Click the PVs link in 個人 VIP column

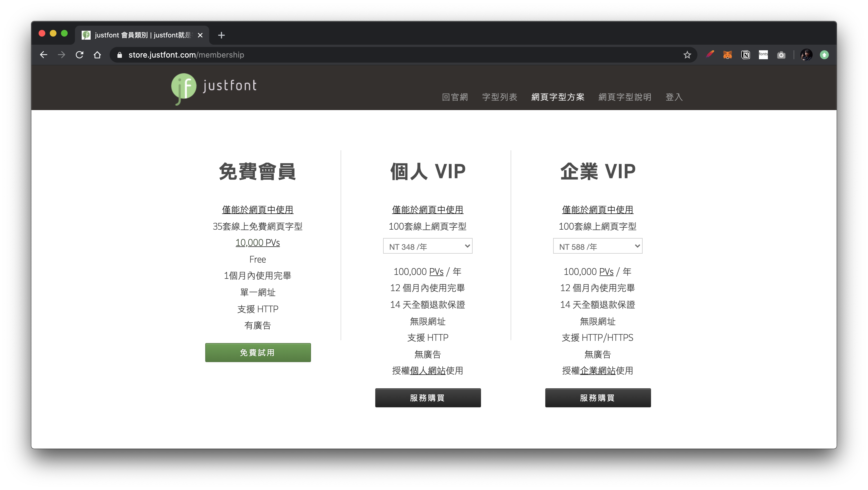[436, 272]
